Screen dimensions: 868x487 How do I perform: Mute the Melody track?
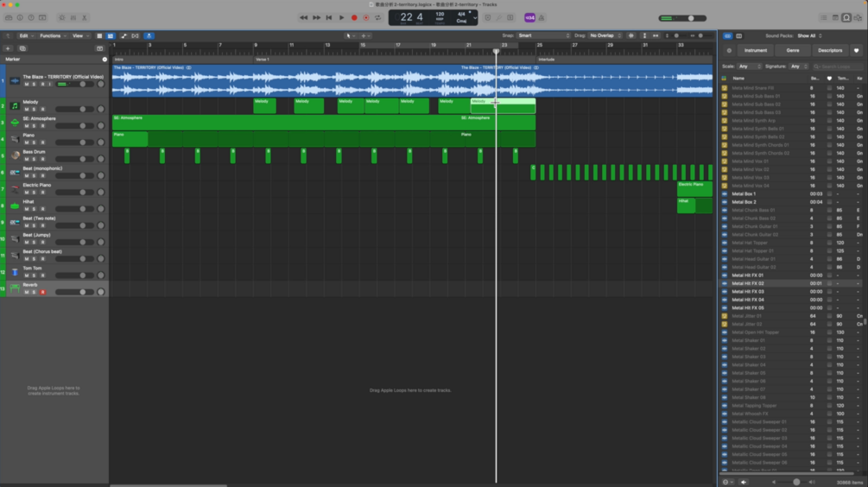(x=26, y=110)
